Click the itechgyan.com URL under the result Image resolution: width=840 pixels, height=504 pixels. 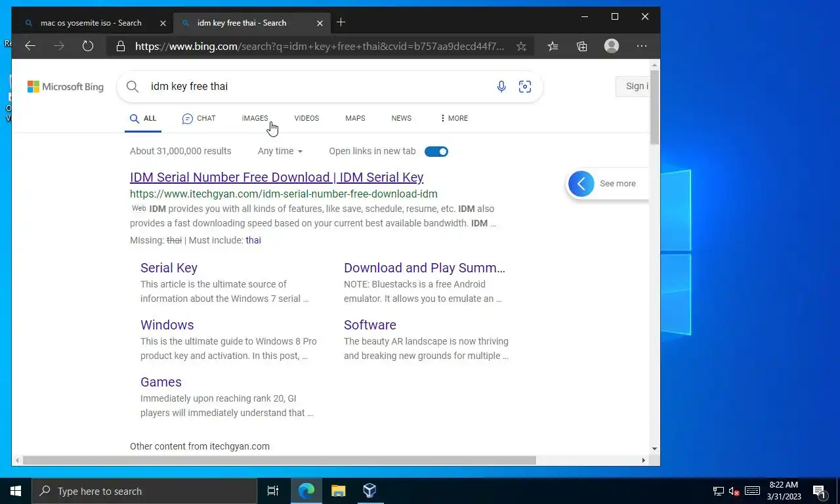coord(283,194)
